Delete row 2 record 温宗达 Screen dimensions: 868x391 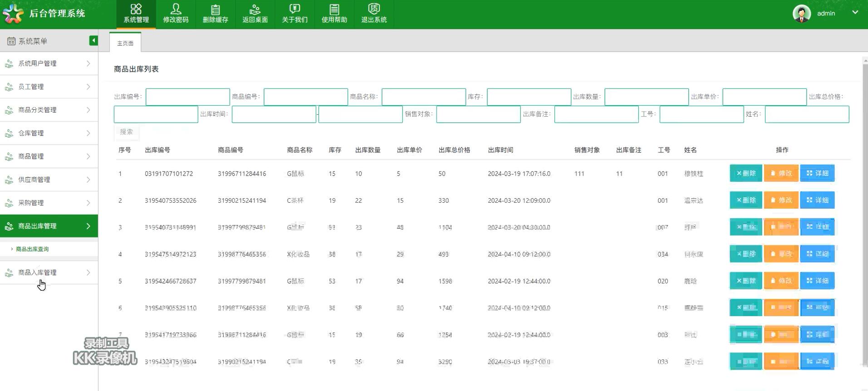click(x=746, y=200)
